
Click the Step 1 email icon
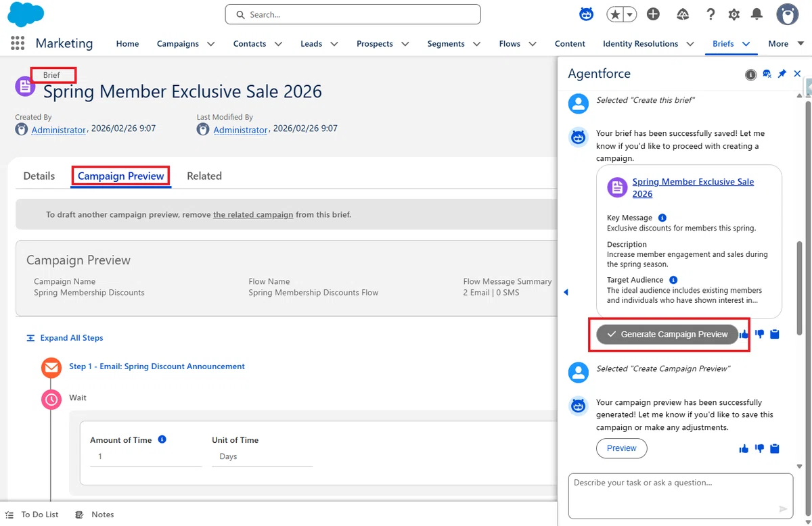[x=51, y=368]
